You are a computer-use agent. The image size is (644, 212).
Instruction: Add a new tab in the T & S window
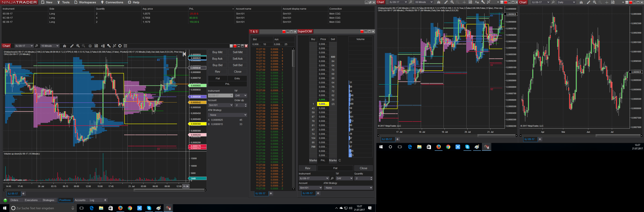[271, 194]
